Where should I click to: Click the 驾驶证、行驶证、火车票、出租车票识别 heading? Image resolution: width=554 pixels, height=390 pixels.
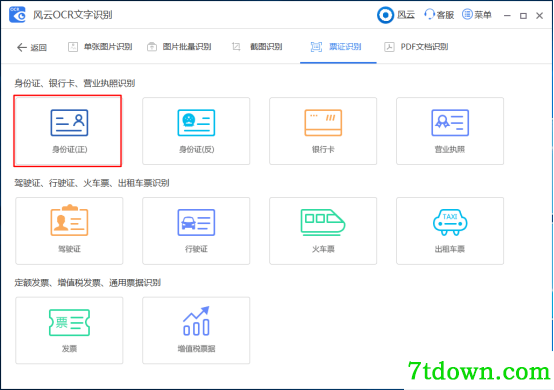coord(92,183)
